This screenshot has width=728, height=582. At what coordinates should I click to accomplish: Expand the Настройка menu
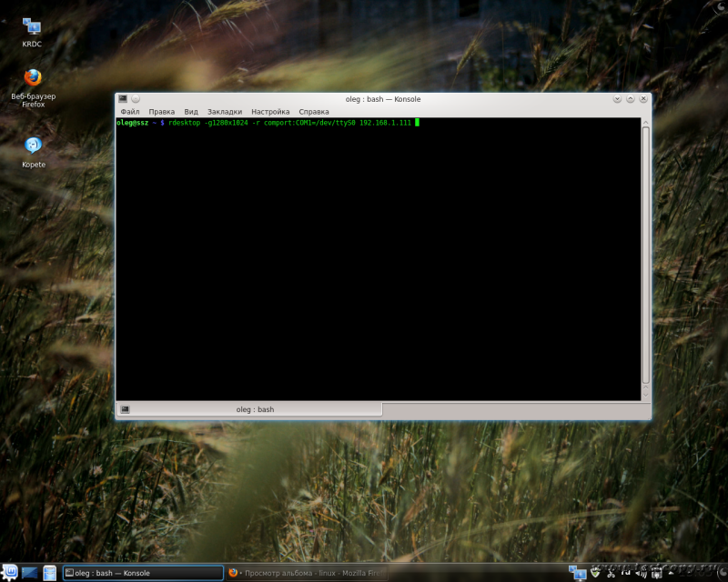270,112
